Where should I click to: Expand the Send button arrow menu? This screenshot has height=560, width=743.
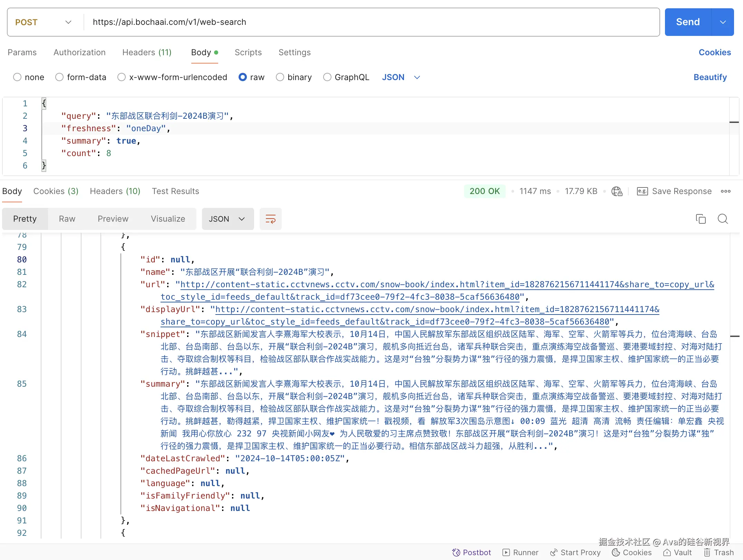point(723,22)
